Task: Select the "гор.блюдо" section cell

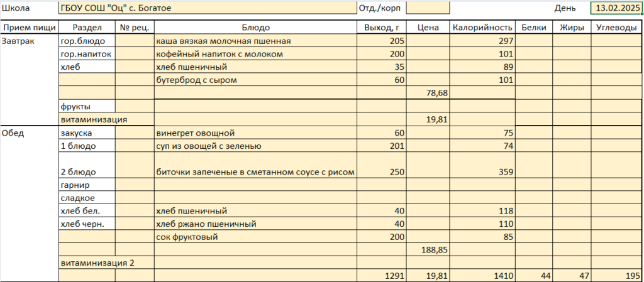Action: 87,41
